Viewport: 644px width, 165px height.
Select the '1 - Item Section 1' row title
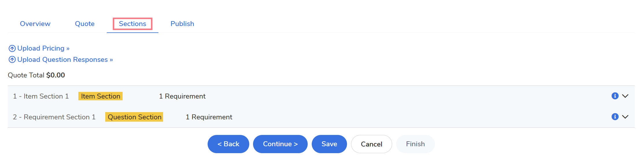41,96
